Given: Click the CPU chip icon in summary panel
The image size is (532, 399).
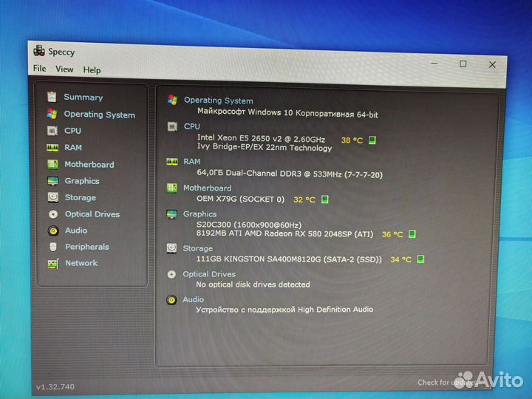Looking at the screenshot, I should [x=172, y=126].
